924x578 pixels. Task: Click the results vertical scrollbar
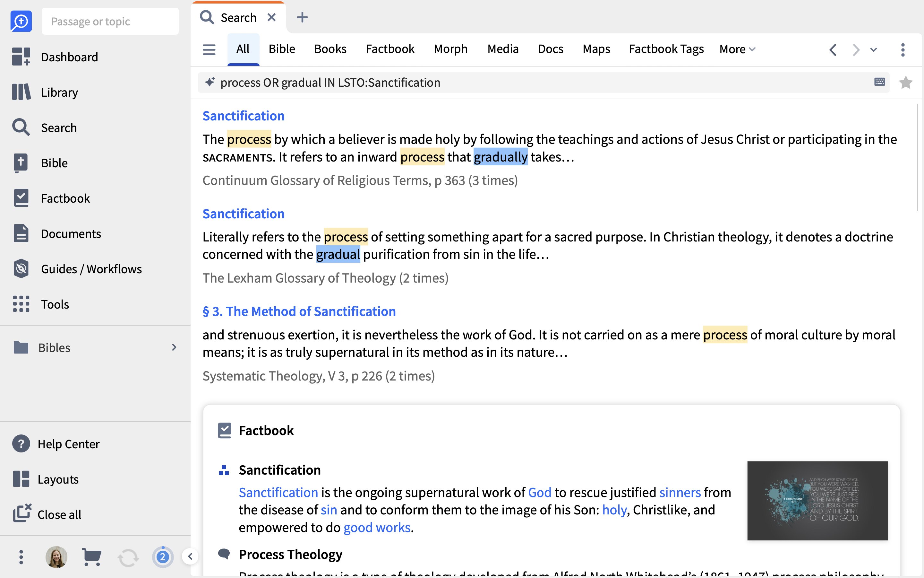918,157
